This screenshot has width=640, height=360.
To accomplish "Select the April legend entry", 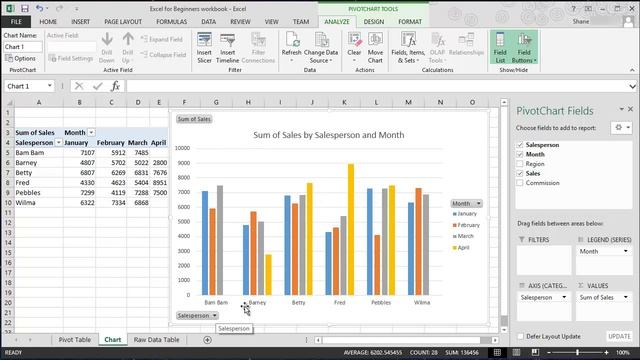I will [461, 248].
